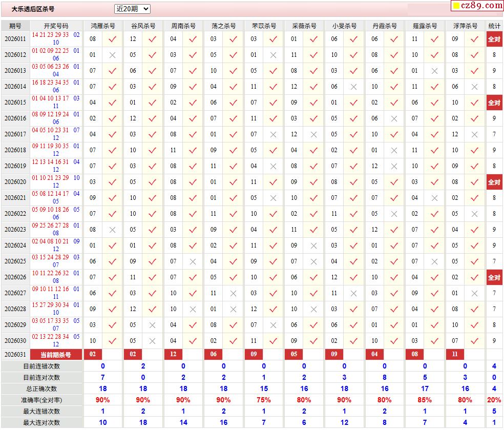Click the check mark for 浮萍杀号 in row 2026030

click(474, 341)
